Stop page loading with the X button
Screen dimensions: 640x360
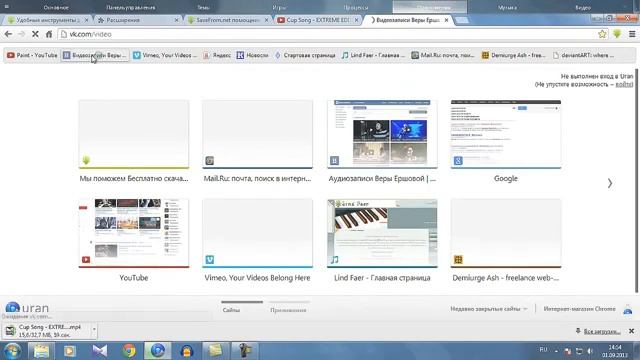(35, 34)
